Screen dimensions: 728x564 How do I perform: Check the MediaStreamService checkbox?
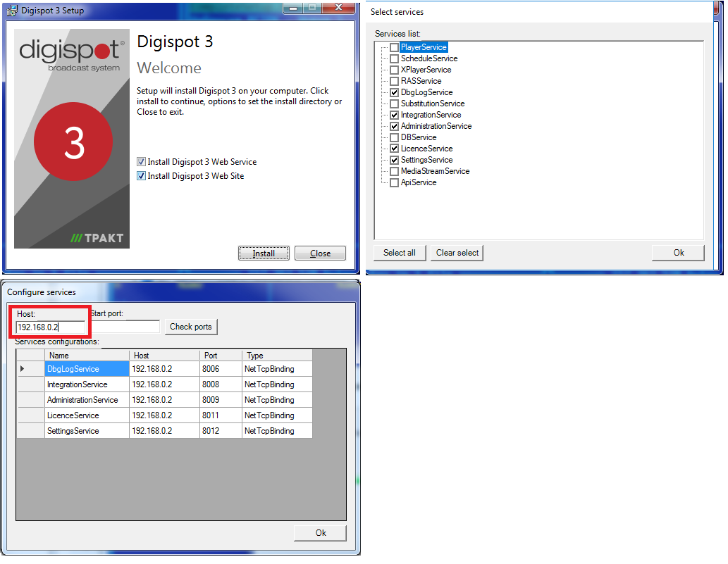[x=394, y=172]
